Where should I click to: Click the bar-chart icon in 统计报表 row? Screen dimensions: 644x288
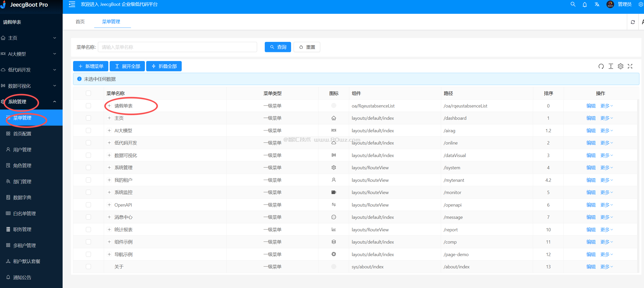coord(334,230)
